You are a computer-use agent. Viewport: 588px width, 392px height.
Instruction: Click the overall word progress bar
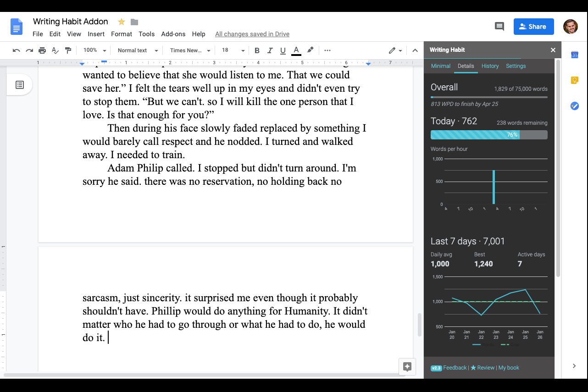(489, 97)
